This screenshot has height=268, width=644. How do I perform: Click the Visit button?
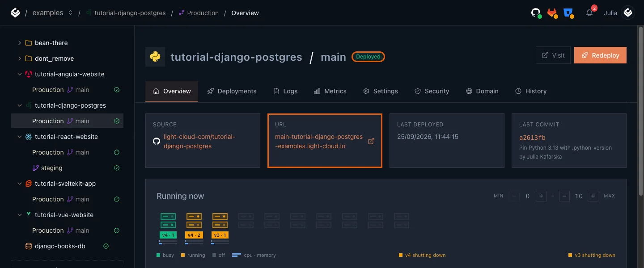point(553,55)
